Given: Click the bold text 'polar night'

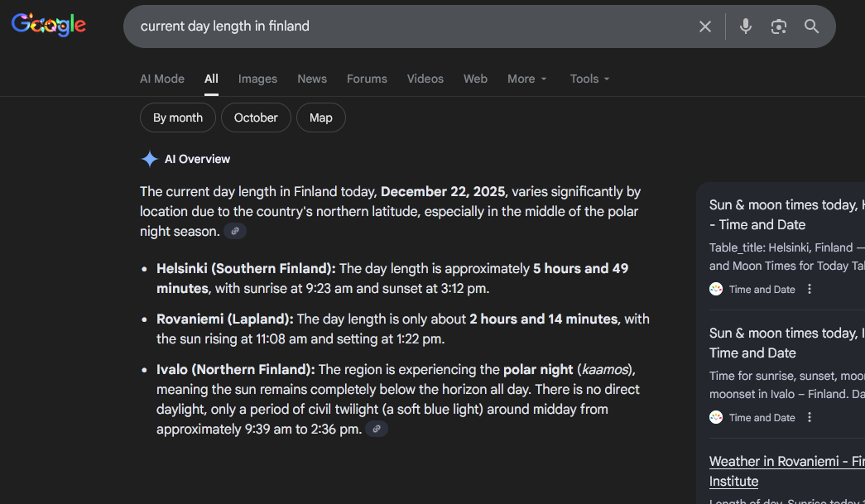Looking at the screenshot, I should tap(538, 369).
